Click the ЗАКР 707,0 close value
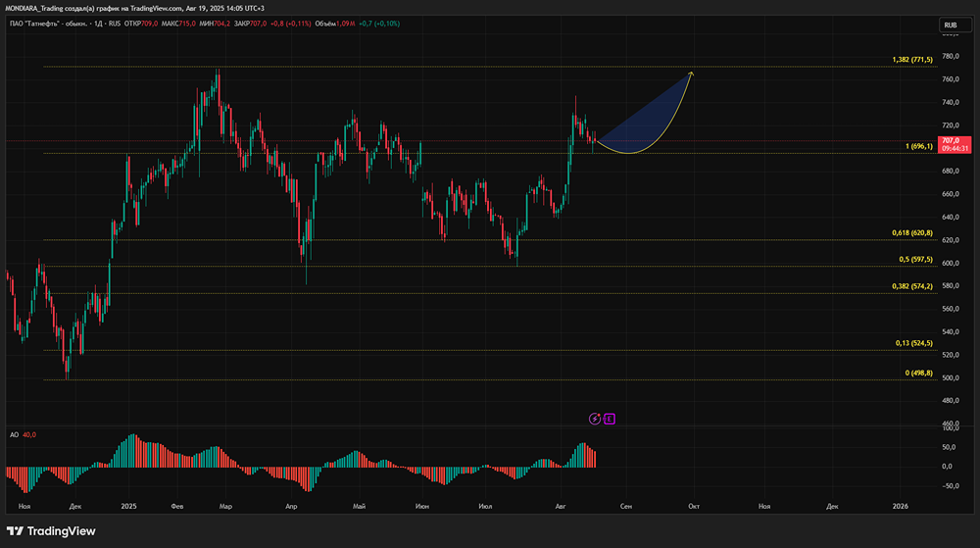This screenshot has height=548, width=980. pos(250,24)
